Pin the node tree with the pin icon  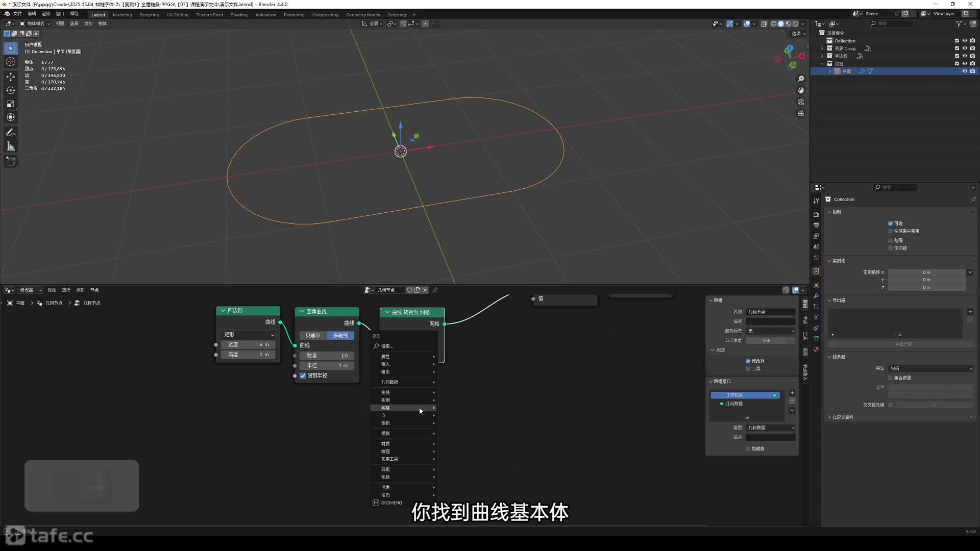click(435, 290)
